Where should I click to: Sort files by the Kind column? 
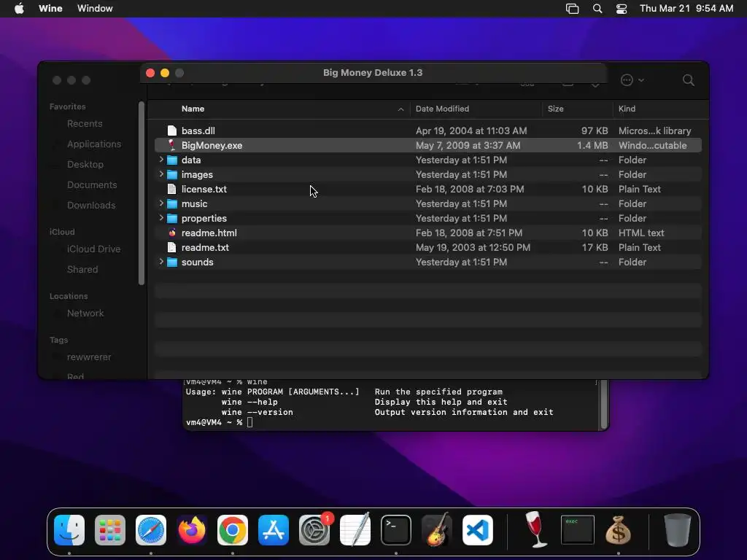(627, 109)
